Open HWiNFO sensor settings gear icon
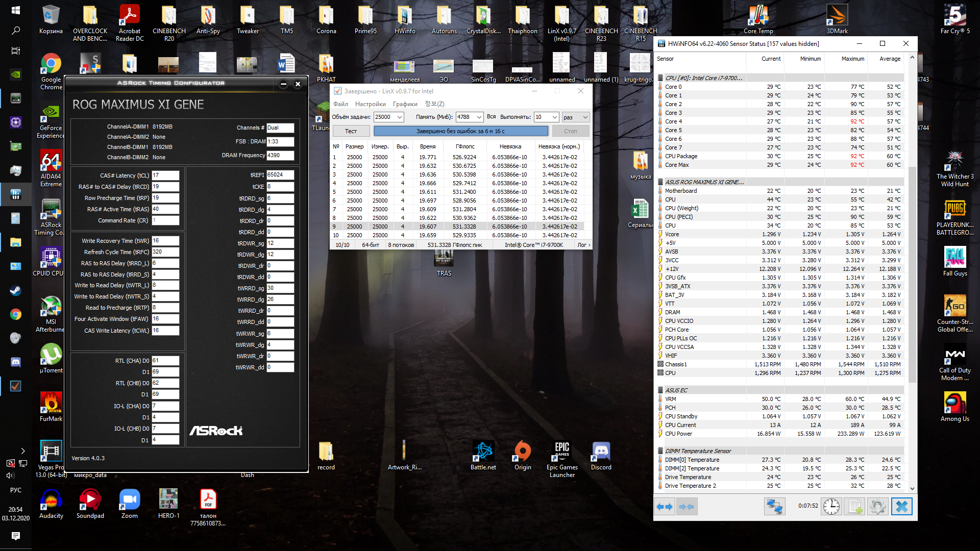Screen dimensions: 980x551 (878, 507)
